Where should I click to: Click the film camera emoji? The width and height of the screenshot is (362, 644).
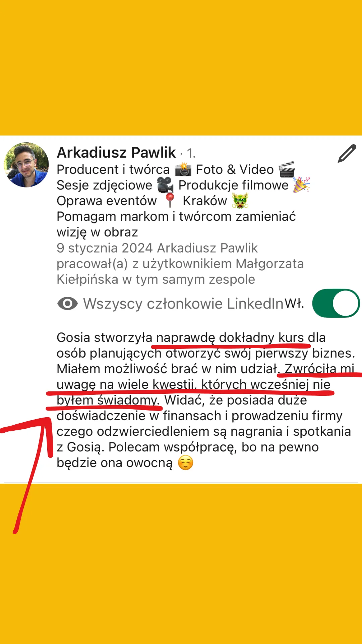(165, 185)
